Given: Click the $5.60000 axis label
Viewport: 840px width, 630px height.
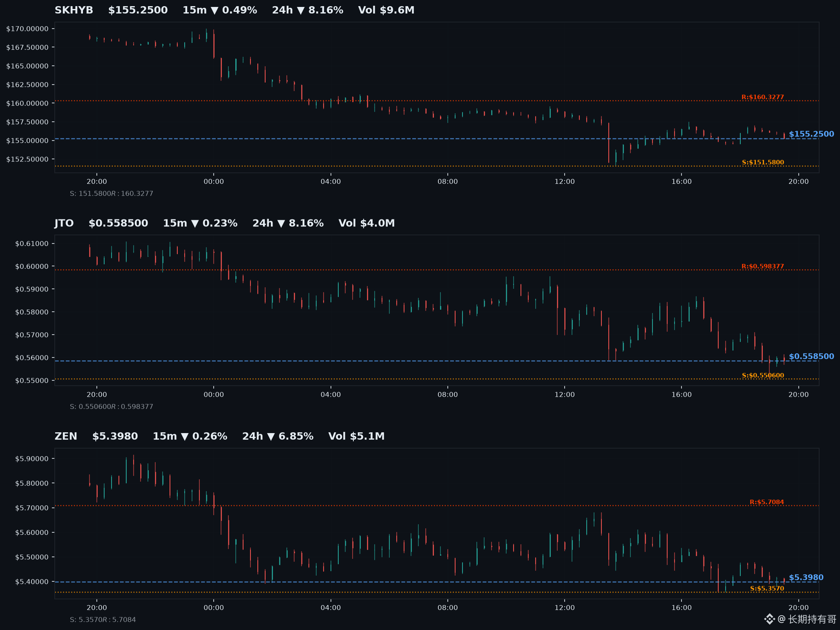Looking at the screenshot, I should tap(32, 533).
